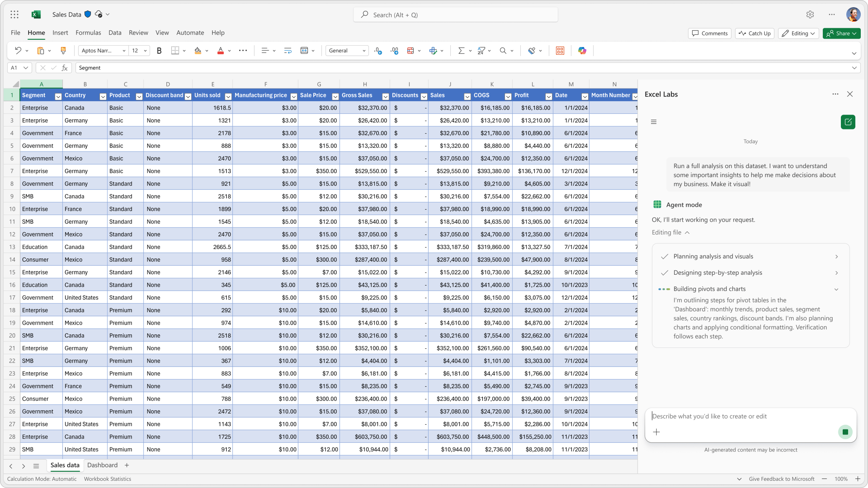This screenshot has width=868, height=488.
Task: Click the Borders grid icon
Action: point(175,51)
